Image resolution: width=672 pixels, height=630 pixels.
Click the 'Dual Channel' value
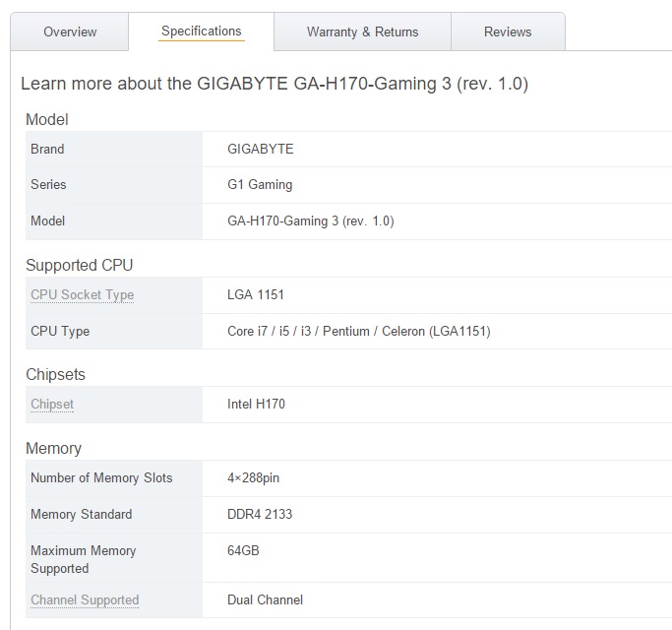(266, 600)
